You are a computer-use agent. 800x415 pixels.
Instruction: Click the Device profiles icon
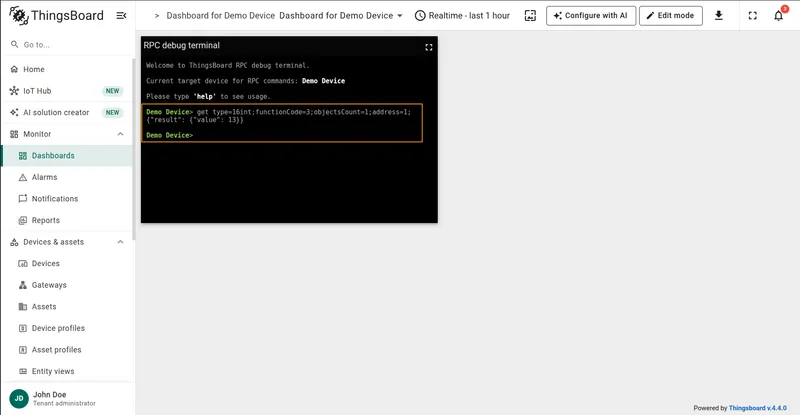tap(22, 328)
